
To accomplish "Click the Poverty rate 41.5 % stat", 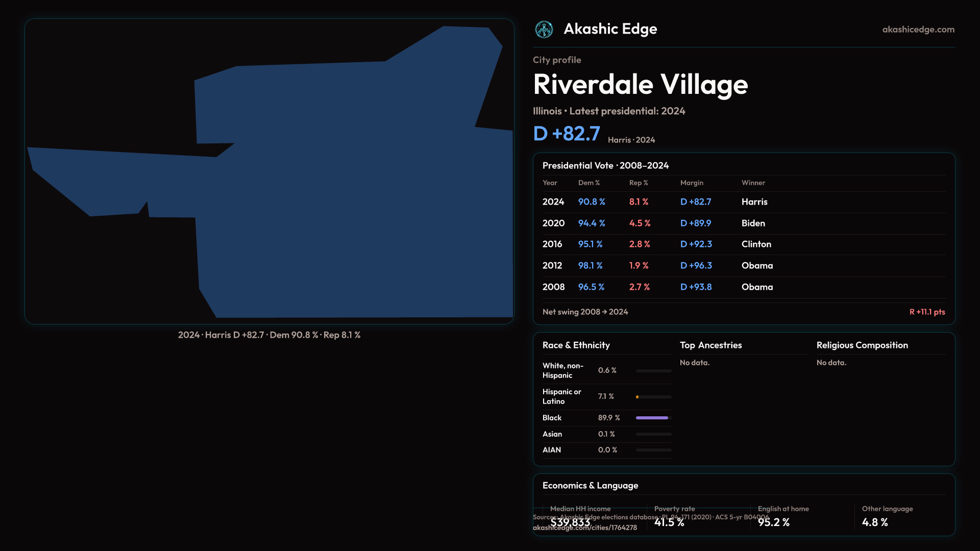I will coord(669,522).
